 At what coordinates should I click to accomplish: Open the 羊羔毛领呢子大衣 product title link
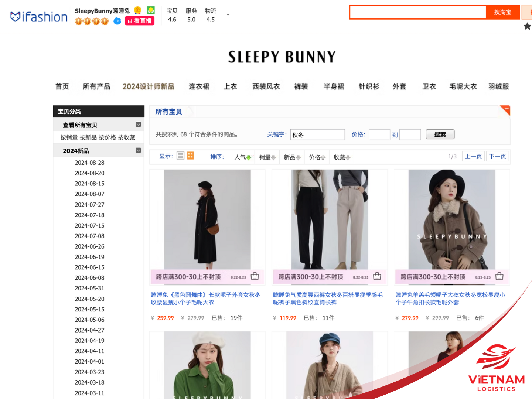450,299
